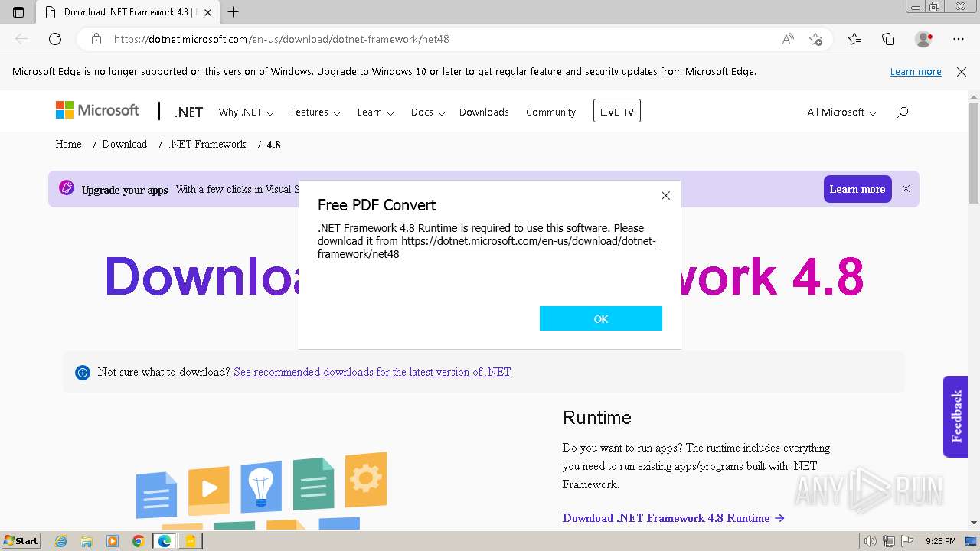Refresh the browser page
Image resolution: width=980 pixels, height=551 pixels.
point(55,39)
